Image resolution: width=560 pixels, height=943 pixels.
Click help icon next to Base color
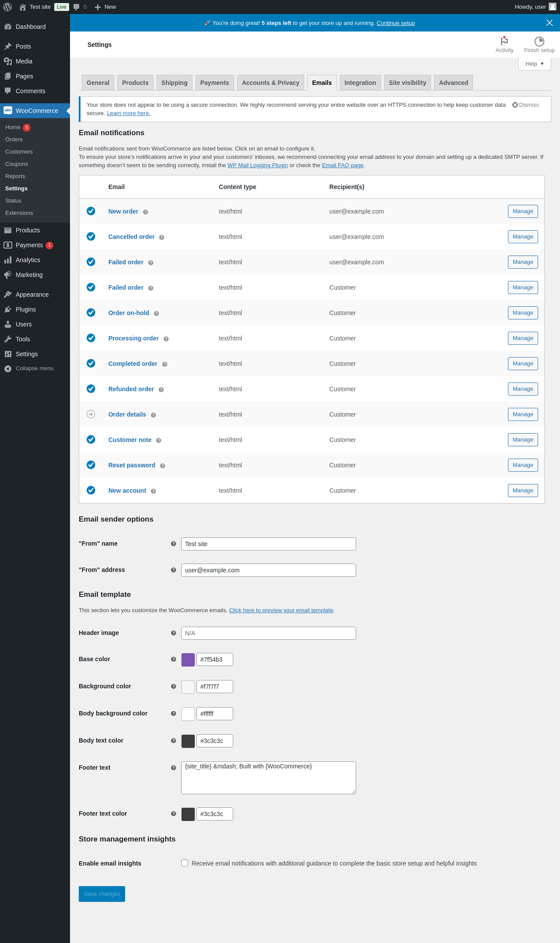click(x=173, y=659)
